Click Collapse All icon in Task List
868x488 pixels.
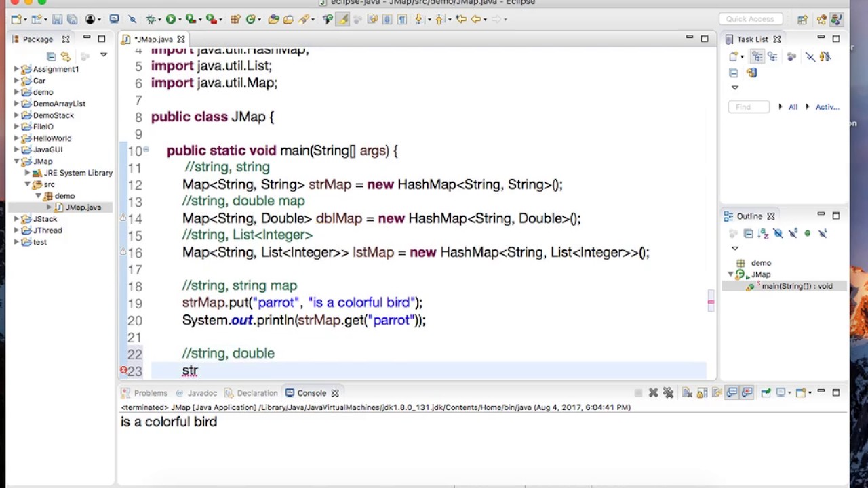(x=733, y=73)
